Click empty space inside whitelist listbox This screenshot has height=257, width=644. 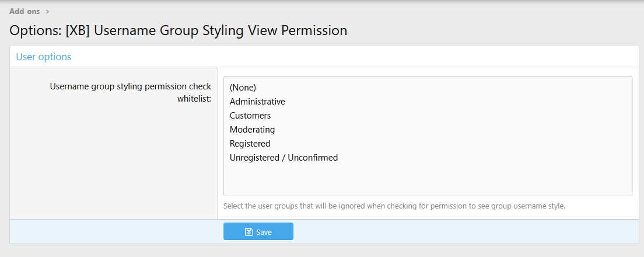(x=428, y=178)
